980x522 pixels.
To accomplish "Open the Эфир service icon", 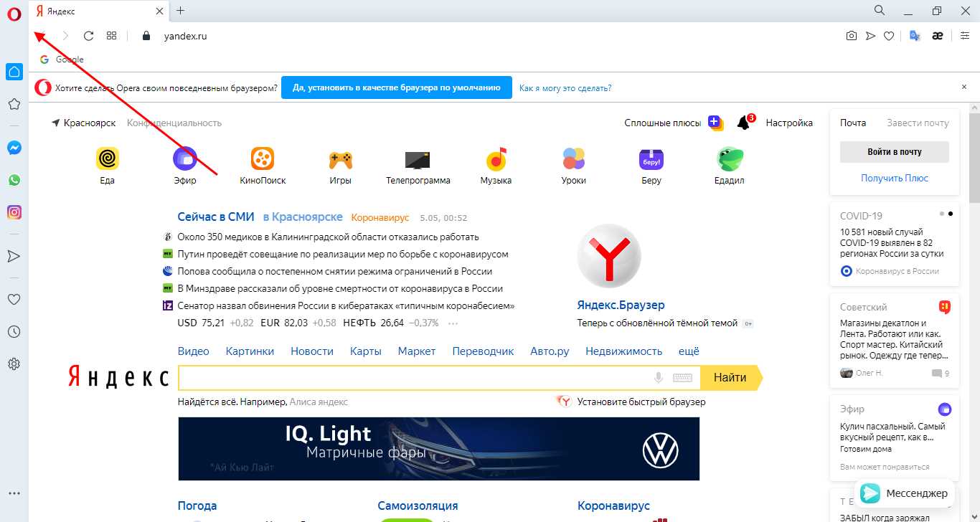I will pos(185,158).
